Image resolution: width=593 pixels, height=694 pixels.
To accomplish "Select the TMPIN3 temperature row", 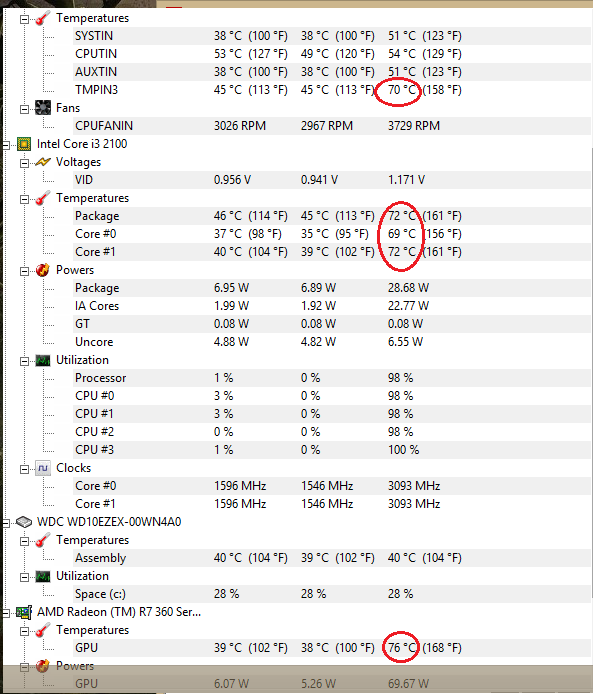I will (x=332, y=90).
